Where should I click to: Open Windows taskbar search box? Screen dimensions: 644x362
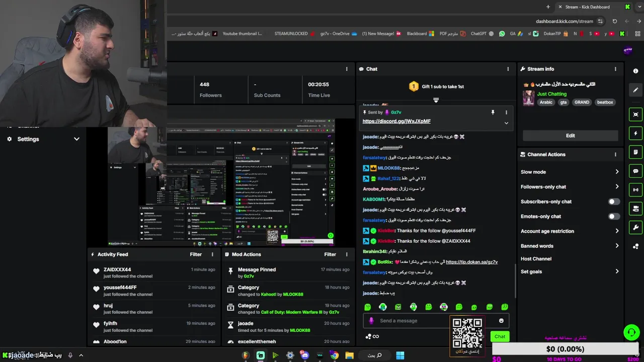(375, 355)
